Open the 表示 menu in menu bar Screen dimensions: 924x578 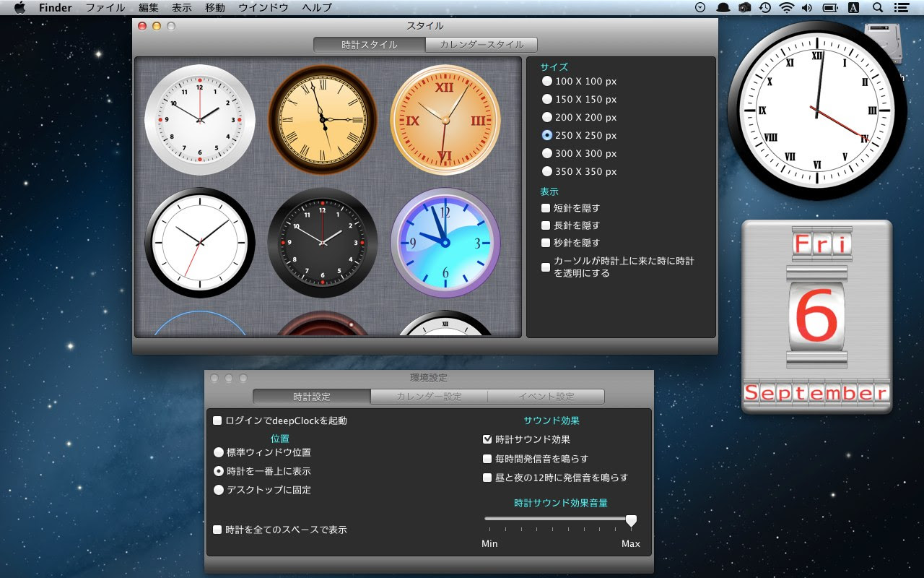(182, 8)
